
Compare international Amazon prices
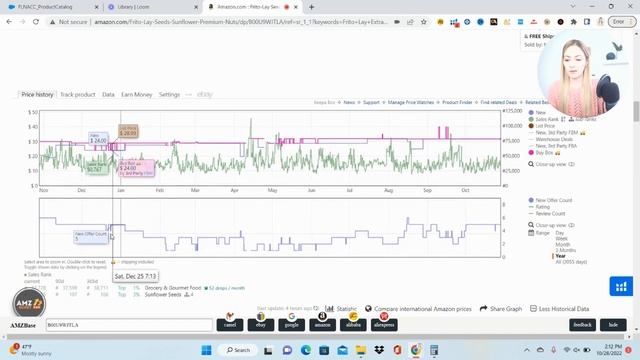point(418,309)
